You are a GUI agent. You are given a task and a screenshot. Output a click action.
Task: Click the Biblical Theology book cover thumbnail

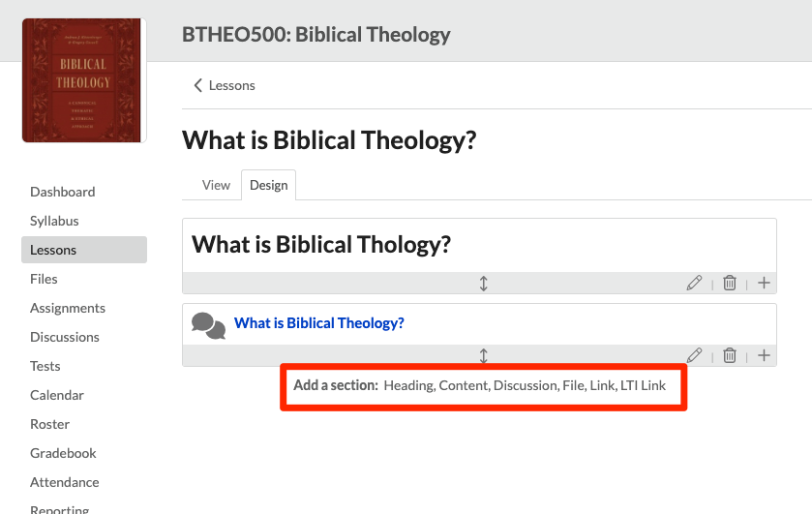(x=84, y=80)
